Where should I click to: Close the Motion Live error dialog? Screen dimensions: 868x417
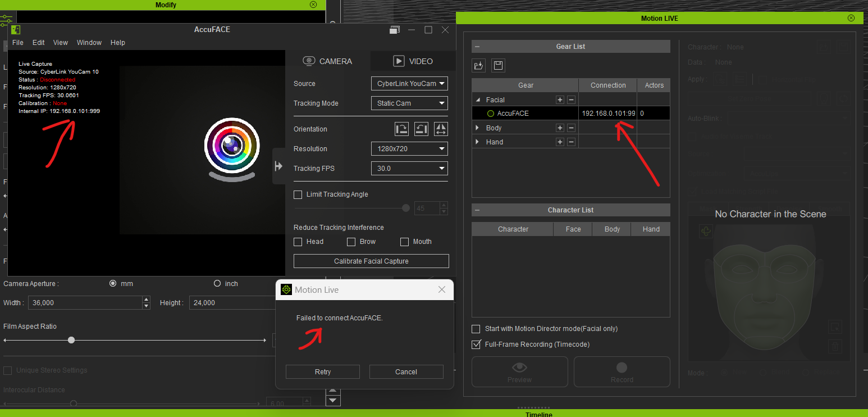point(442,289)
